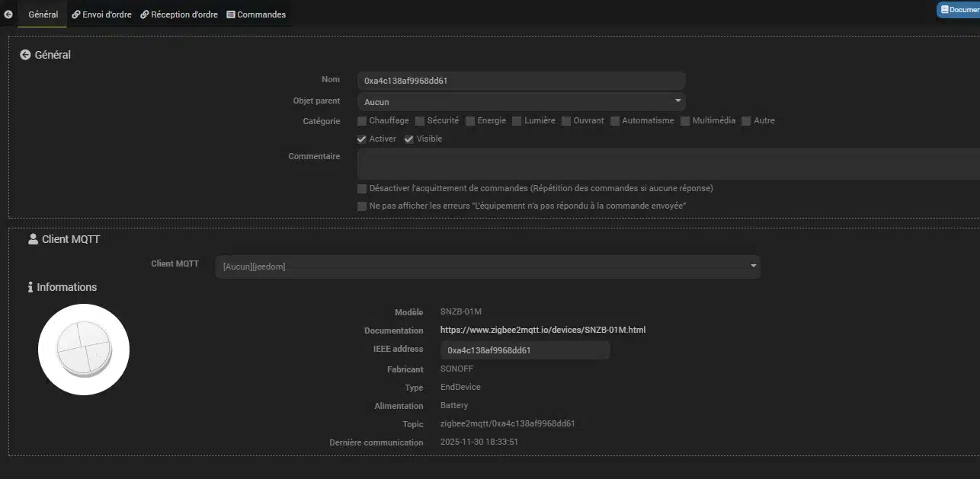Go to the Commandes tab
This screenshot has width=980, height=479.
pyautogui.click(x=256, y=14)
